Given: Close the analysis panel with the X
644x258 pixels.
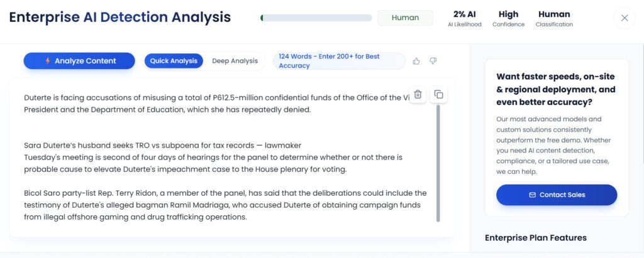Looking at the screenshot, I should [625, 18].
